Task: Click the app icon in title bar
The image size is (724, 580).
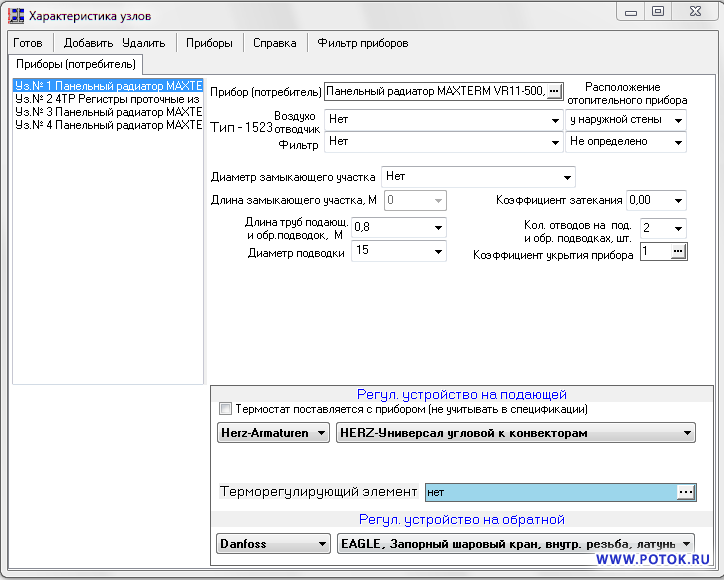Action: click(x=16, y=16)
